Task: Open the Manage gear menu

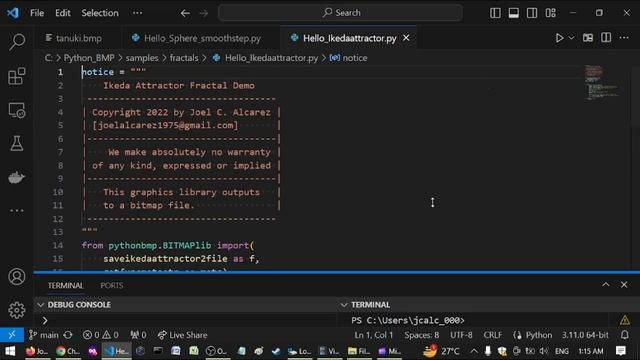Action: [x=17, y=310]
